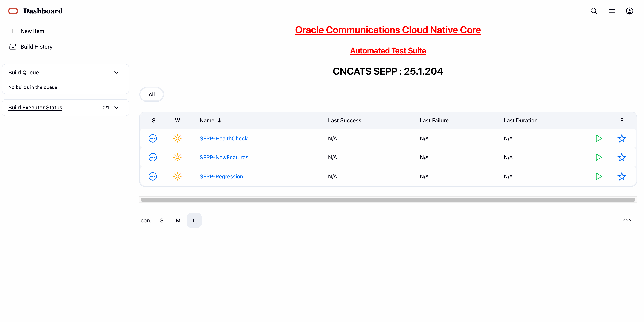The image size is (644, 322).
Task: Click the 'No builds in the queue.' text
Action: tap(33, 87)
